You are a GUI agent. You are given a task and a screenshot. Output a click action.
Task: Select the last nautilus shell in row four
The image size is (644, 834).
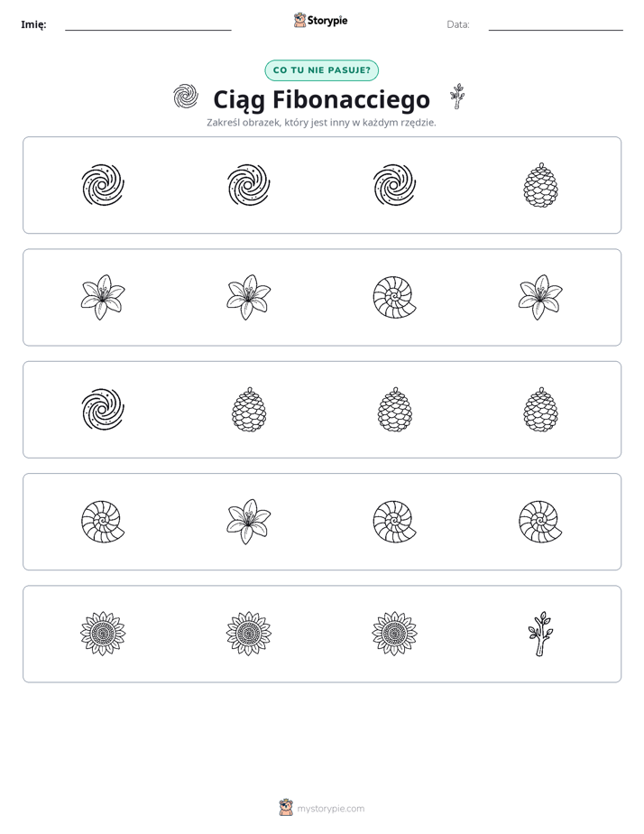click(x=540, y=522)
